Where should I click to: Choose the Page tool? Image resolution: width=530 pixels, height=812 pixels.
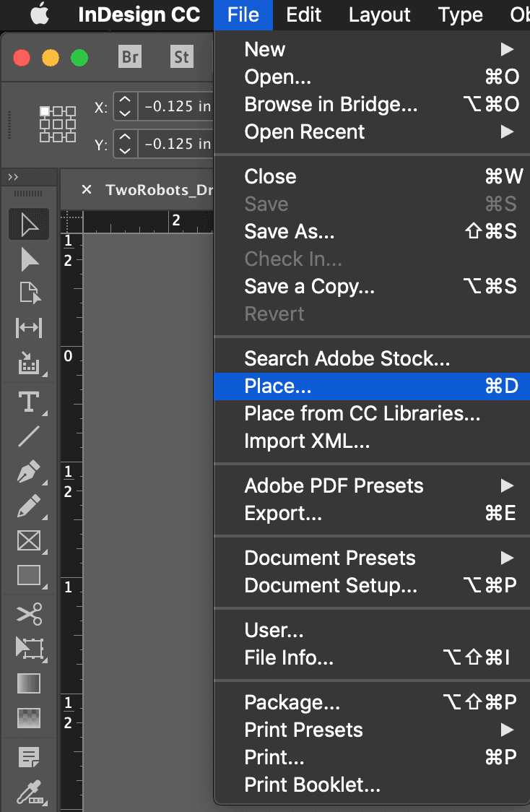29,293
